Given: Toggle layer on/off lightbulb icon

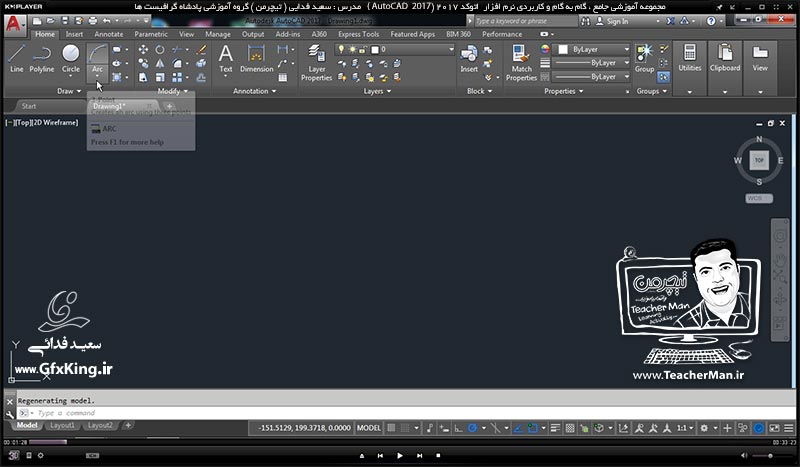Looking at the screenshot, I should 341,50.
